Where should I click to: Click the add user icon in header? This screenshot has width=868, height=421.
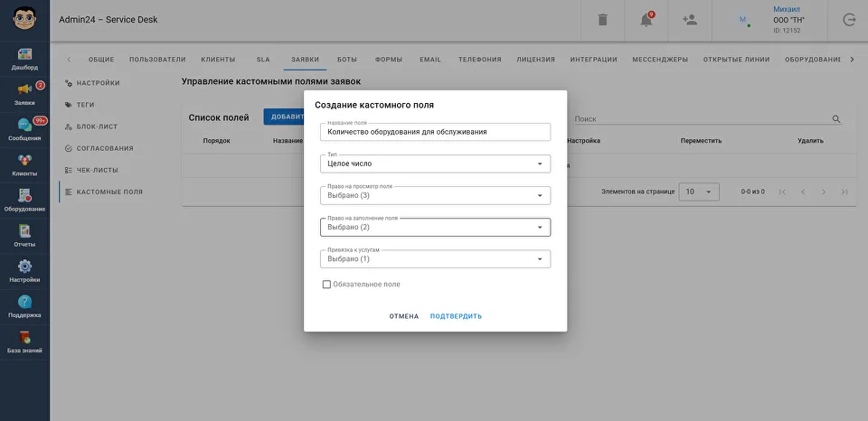[x=690, y=20]
